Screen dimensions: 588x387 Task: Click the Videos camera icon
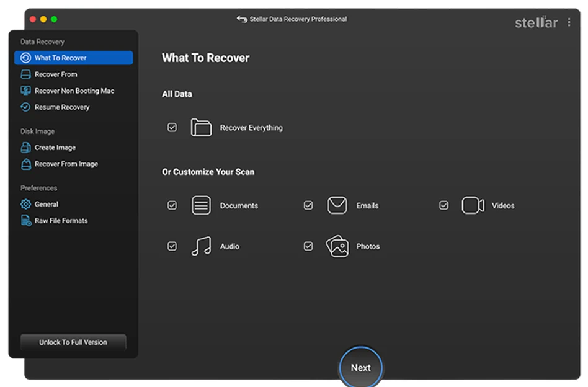pyautogui.click(x=473, y=206)
